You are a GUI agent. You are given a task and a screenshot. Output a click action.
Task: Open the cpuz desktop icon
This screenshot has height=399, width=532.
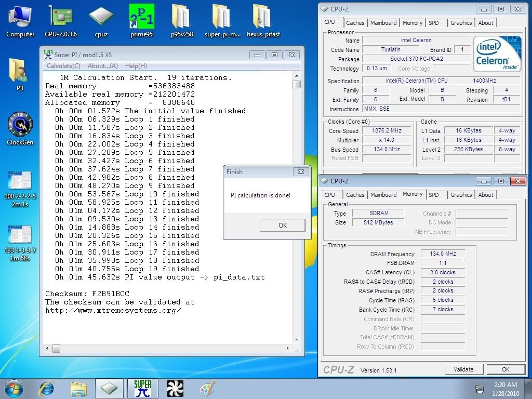tap(101, 21)
